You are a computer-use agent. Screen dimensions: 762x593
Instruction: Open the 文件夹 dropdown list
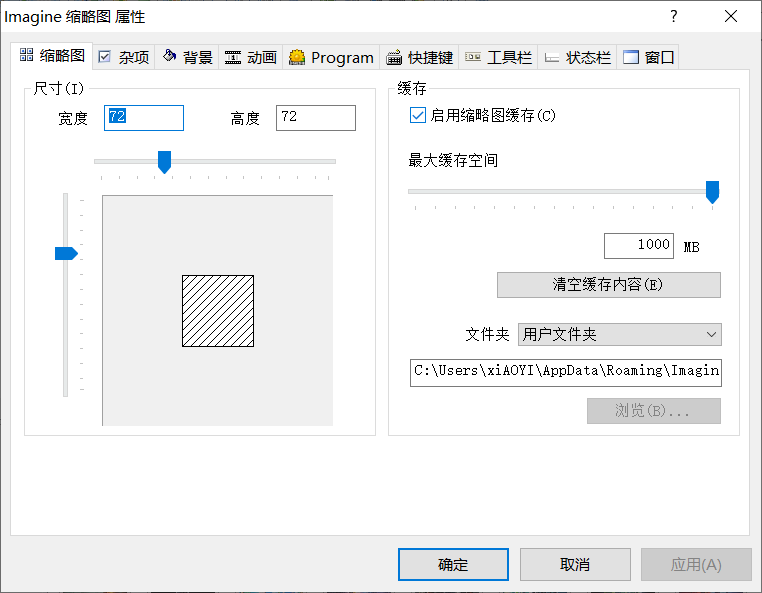(620, 334)
